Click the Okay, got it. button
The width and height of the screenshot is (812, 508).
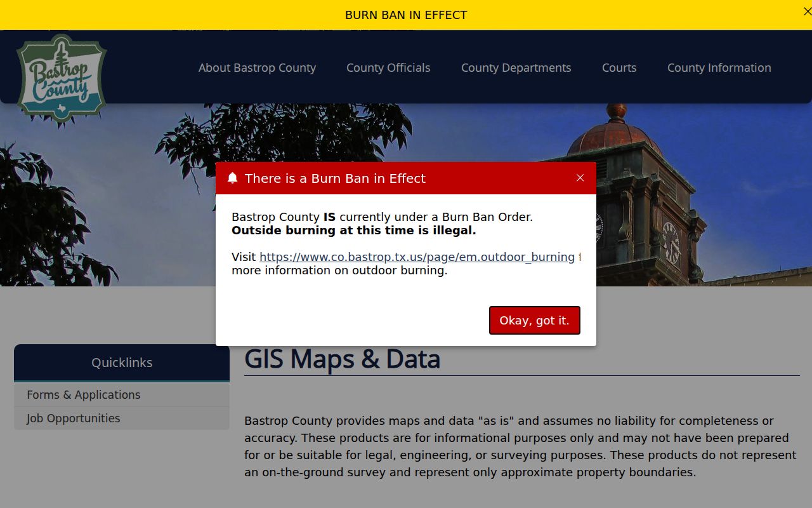535,320
